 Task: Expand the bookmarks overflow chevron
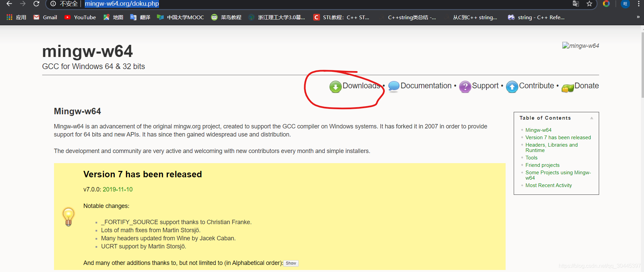coord(638,17)
